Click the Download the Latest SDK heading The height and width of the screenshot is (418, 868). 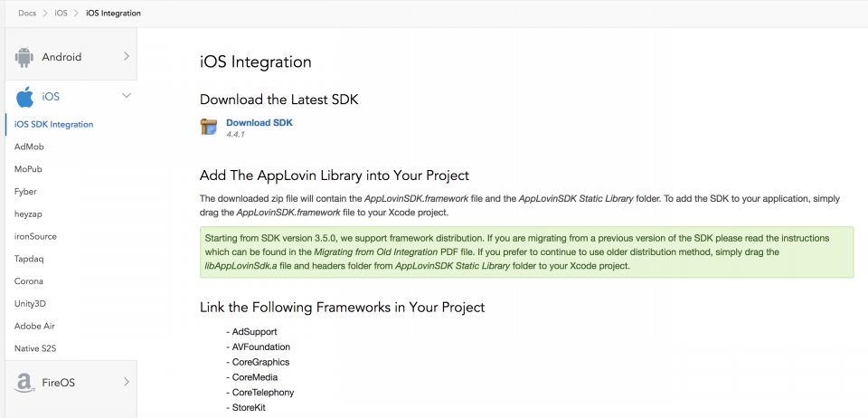279,100
